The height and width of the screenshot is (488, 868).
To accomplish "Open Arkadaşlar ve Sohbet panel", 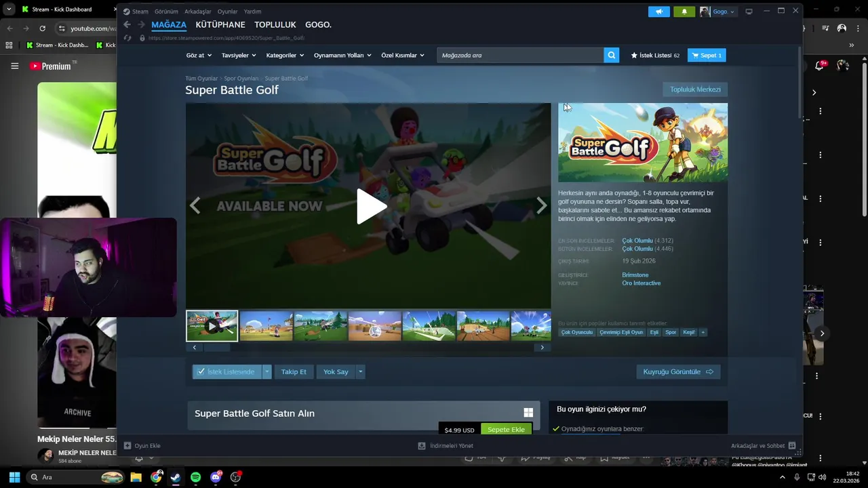I will point(763,445).
